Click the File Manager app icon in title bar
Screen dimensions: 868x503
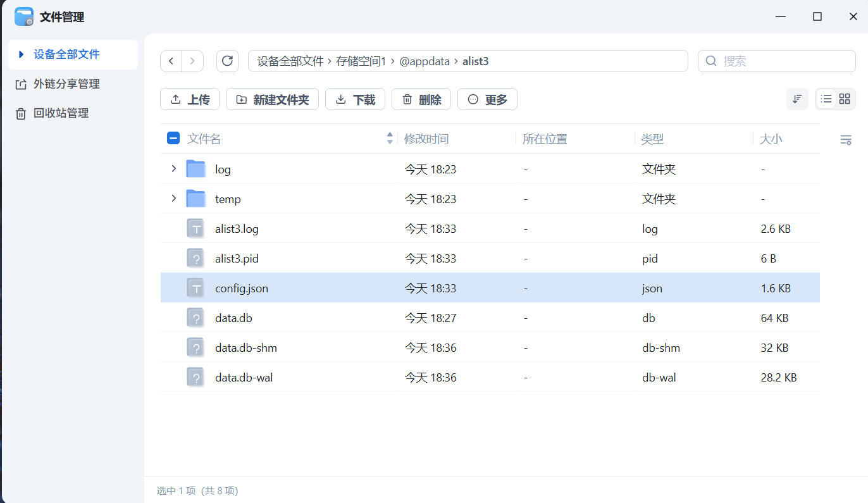point(24,16)
